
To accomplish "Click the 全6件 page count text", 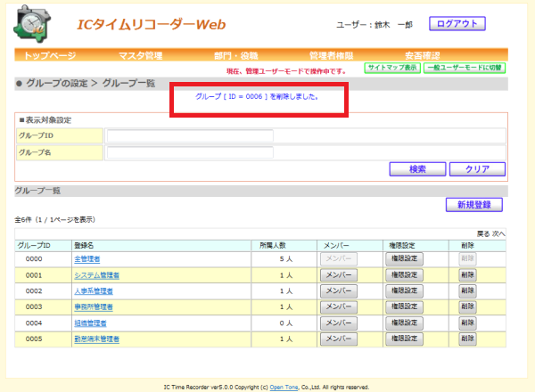I will (x=55, y=220).
